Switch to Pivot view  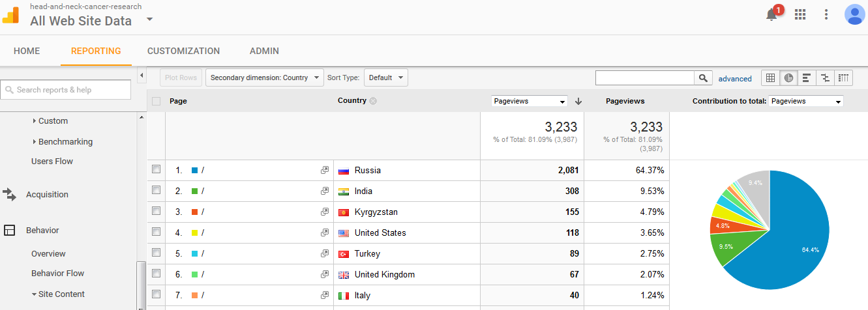(843, 78)
